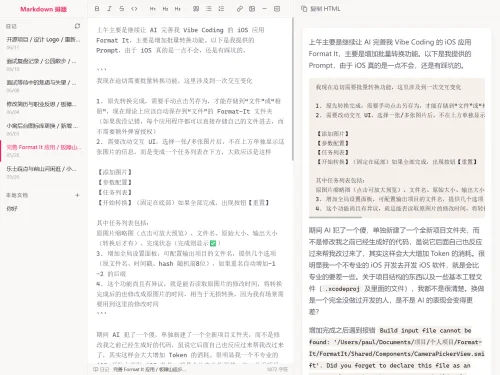Click the 【添加图片】 line in the editor

tap(114, 172)
